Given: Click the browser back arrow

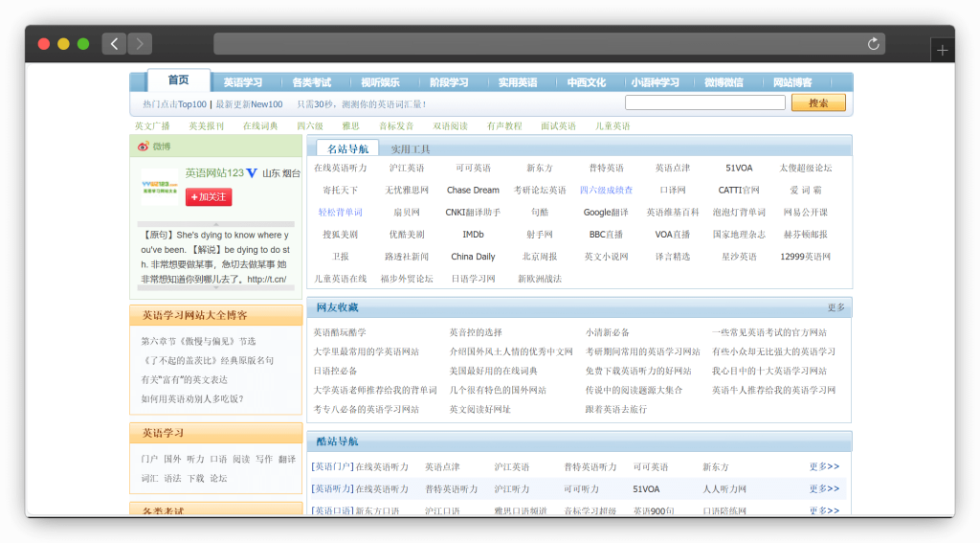Looking at the screenshot, I should [115, 44].
